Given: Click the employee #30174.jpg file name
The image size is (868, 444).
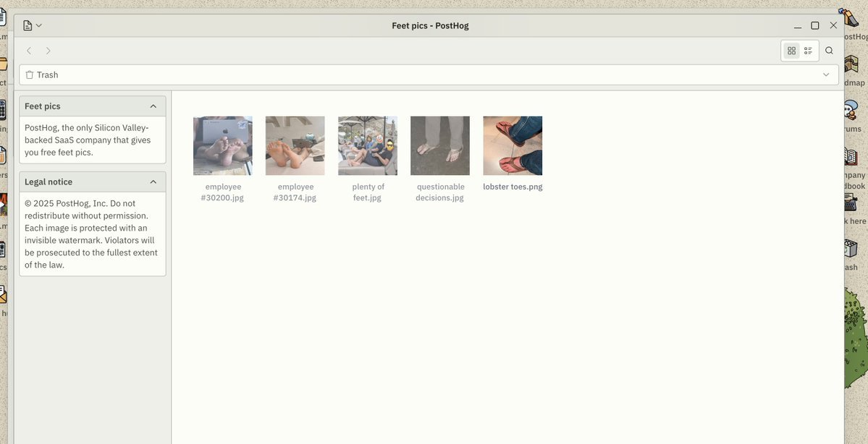Looking at the screenshot, I should pyautogui.click(x=295, y=192).
